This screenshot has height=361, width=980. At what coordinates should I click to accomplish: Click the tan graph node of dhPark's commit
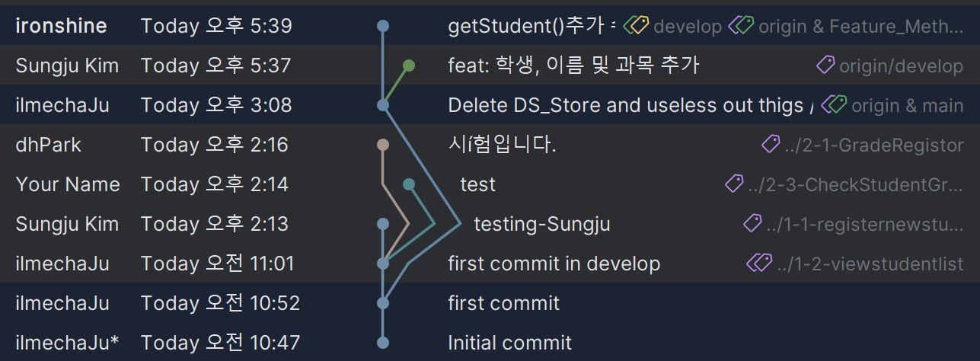383,145
